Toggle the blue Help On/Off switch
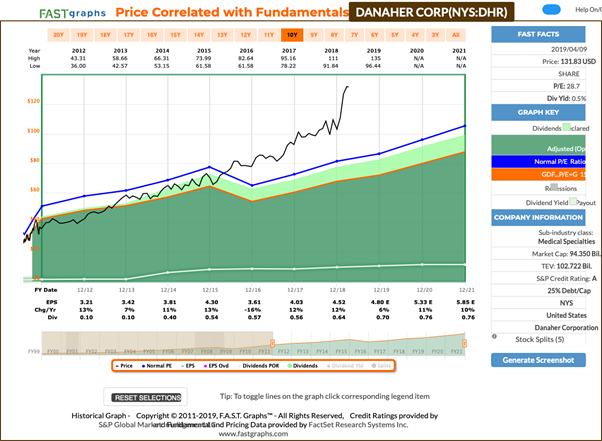This screenshot has width=602, height=441. (x=551, y=10)
